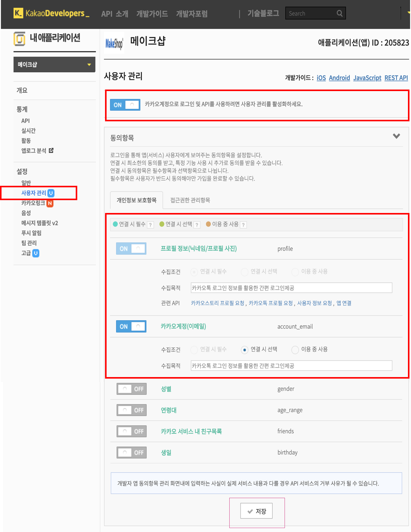The width and height of the screenshot is (411, 532).
Task: Turn on the 연령대 age_range switch
Action: tap(132, 410)
